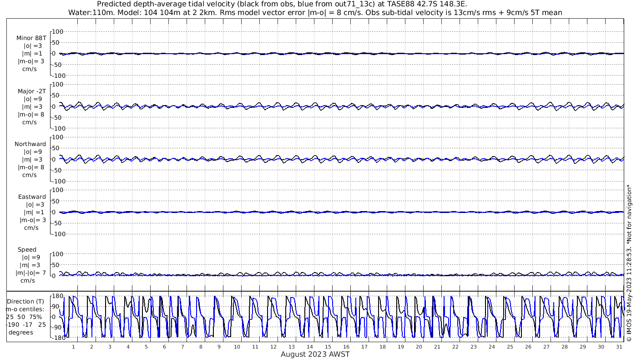Click the 'm-o centiles:' text
The height and width of the screenshot is (364, 637).
(25, 309)
